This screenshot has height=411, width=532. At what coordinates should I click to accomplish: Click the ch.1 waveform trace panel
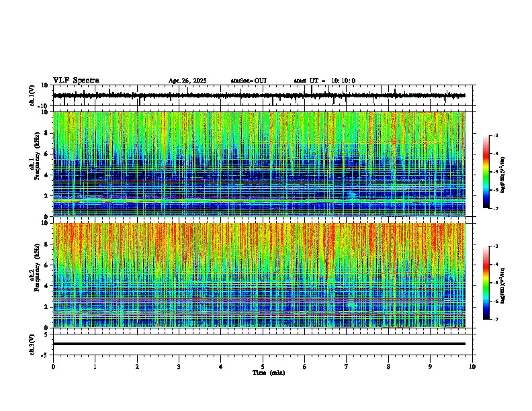point(263,95)
